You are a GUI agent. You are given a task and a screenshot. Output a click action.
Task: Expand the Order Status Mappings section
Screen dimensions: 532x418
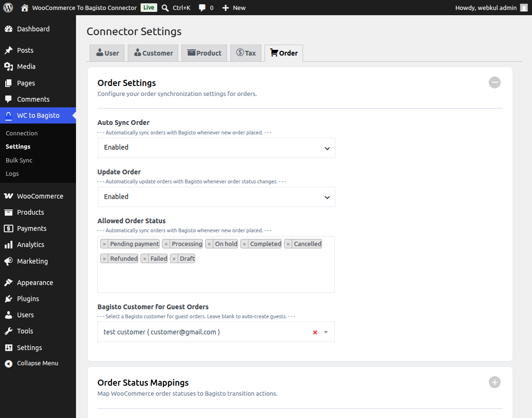click(494, 382)
